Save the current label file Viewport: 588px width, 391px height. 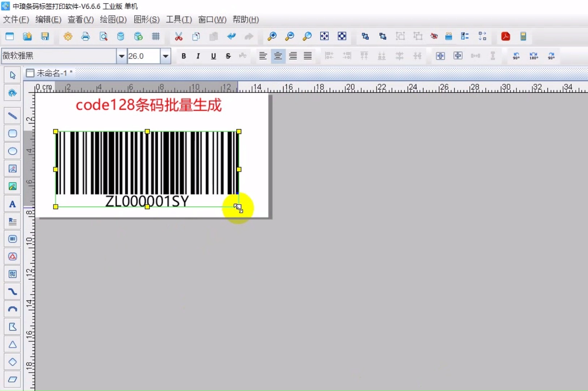coord(45,36)
